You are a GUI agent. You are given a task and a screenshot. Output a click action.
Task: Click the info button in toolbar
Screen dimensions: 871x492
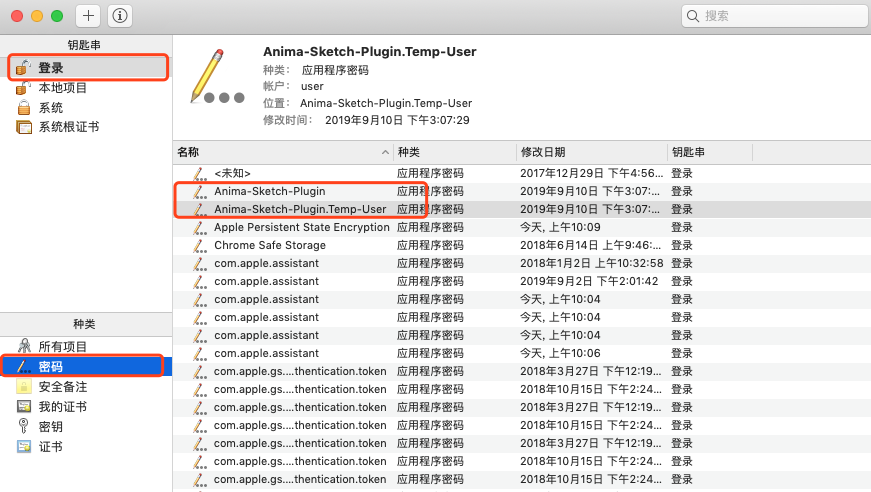tap(120, 16)
